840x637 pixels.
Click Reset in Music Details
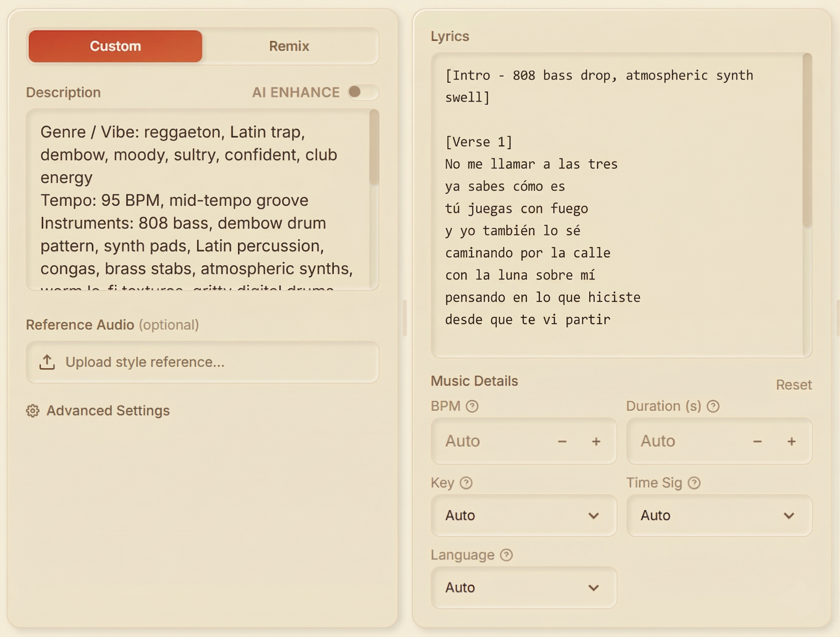[793, 384]
